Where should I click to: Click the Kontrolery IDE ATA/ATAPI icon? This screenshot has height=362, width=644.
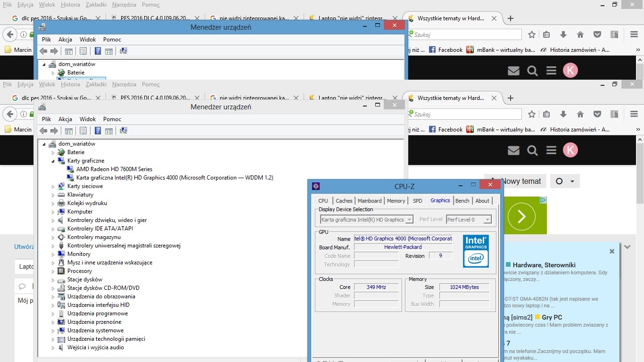(61, 229)
